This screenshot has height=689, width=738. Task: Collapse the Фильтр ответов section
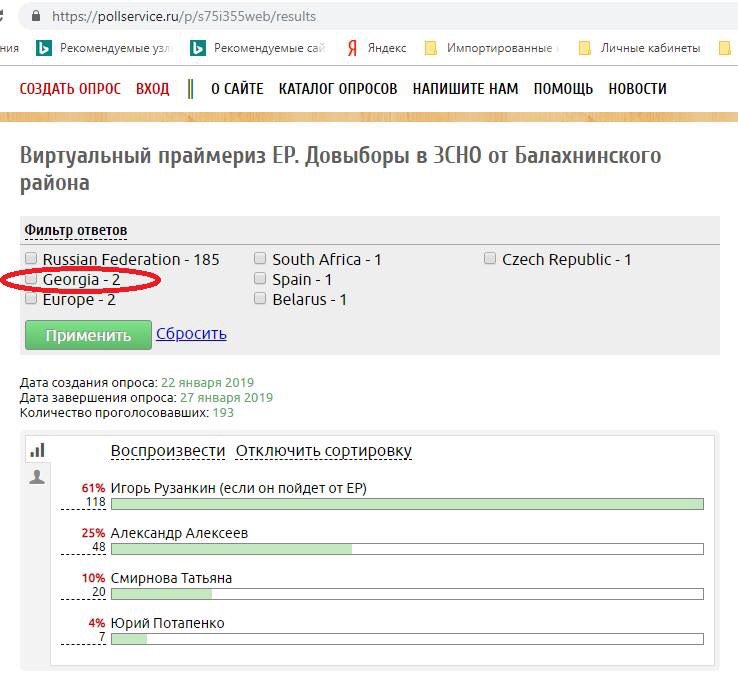pyautogui.click(x=76, y=230)
